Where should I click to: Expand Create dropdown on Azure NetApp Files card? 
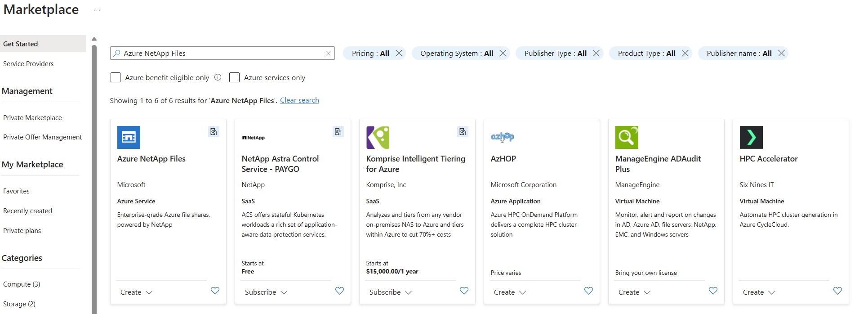tap(136, 292)
